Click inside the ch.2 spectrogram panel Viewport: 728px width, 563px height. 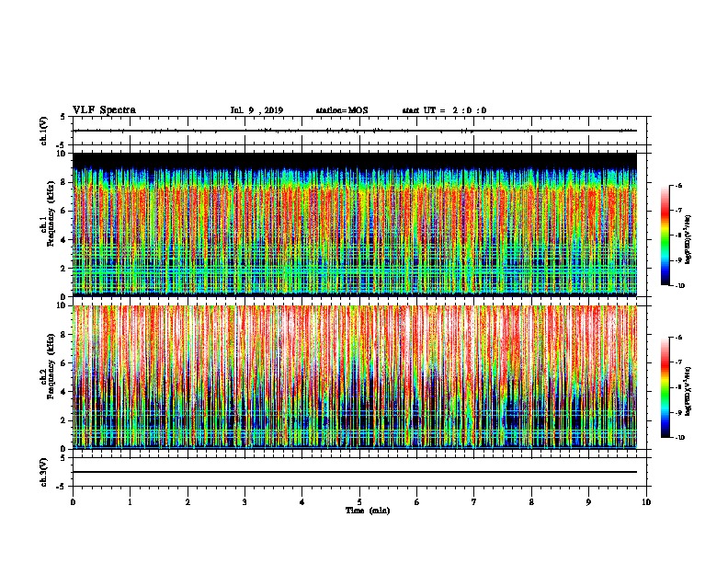pyautogui.click(x=355, y=377)
